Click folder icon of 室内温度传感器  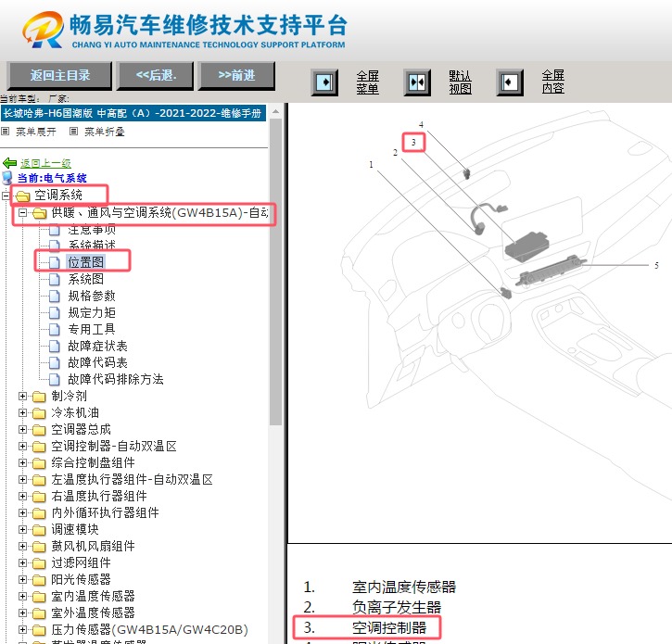coord(39,597)
